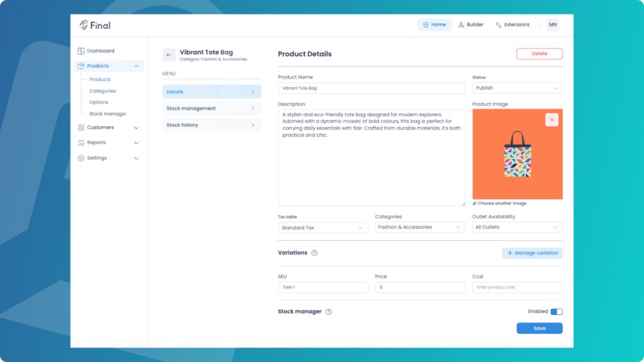This screenshot has height=362, width=644.
Task: Click the Details menu chevron arrow
Action: point(253,92)
